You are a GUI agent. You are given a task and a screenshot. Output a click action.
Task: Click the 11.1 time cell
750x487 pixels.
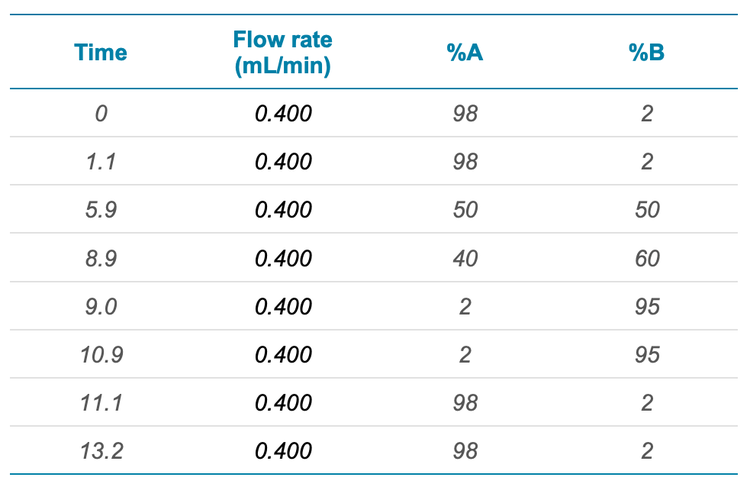tap(101, 403)
